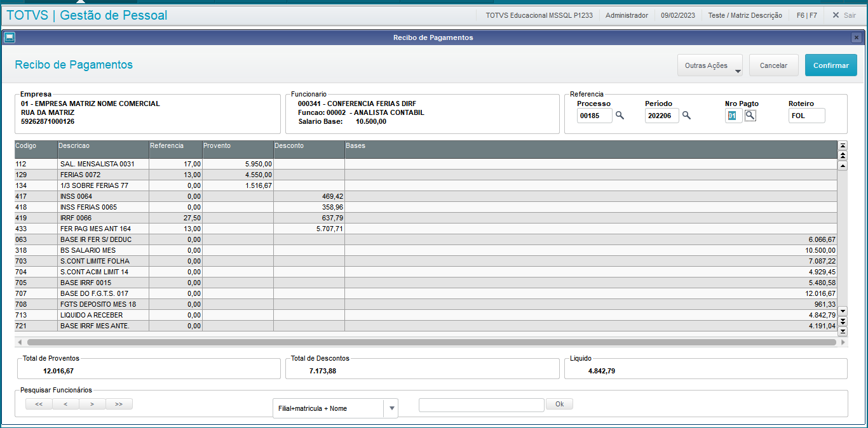Click the page-down double arrow of grid

(843, 321)
